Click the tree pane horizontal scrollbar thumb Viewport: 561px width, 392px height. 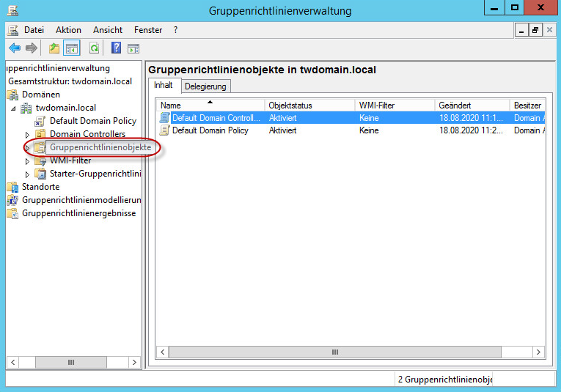coord(71,363)
